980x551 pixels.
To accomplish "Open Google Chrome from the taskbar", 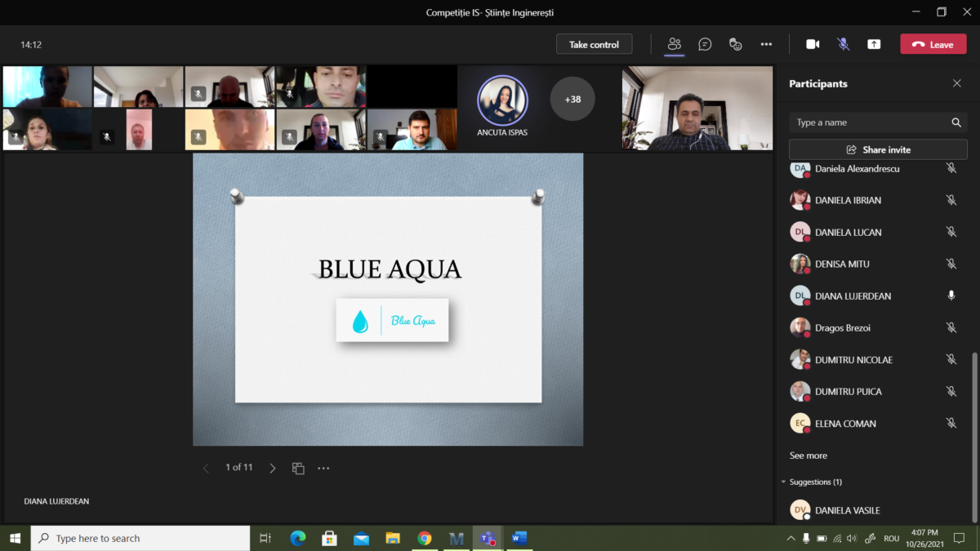I will 424,538.
